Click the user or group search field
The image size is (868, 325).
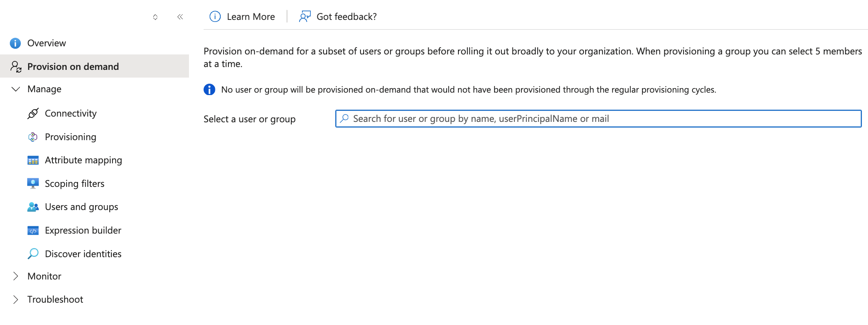(598, 119)
